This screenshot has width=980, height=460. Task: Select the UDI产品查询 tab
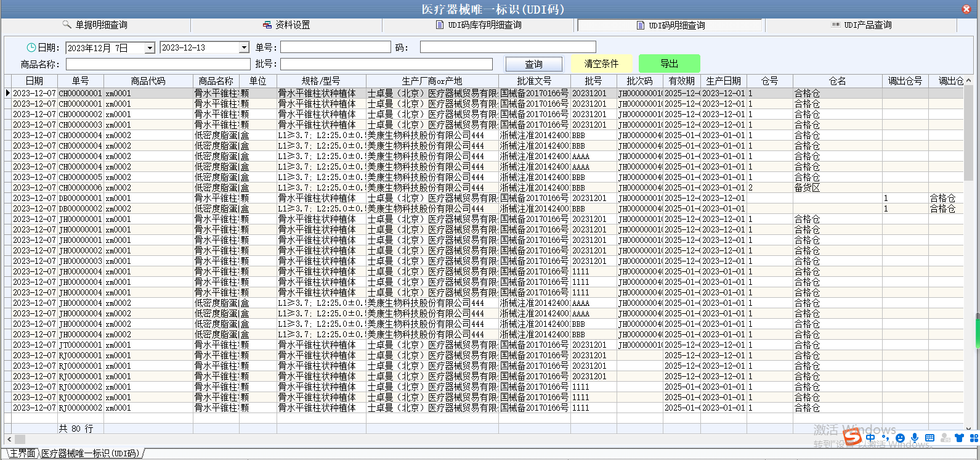coord(861,25)
